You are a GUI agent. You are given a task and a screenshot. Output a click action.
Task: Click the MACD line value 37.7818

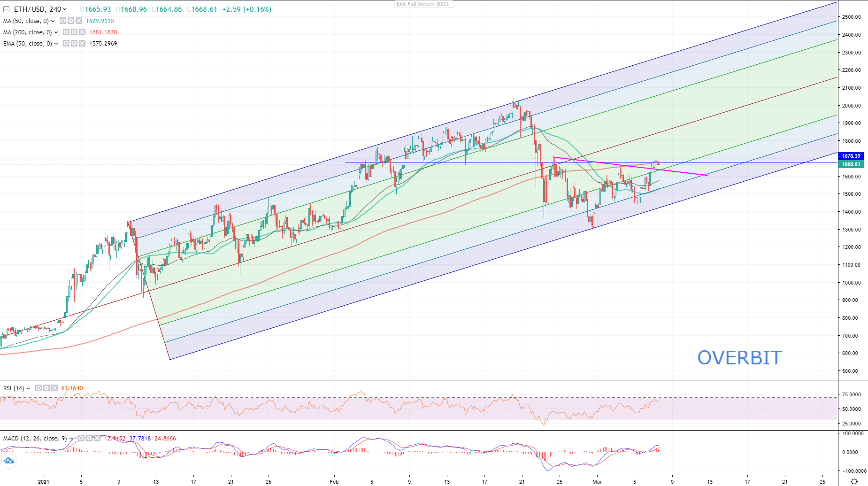[140, 439]
